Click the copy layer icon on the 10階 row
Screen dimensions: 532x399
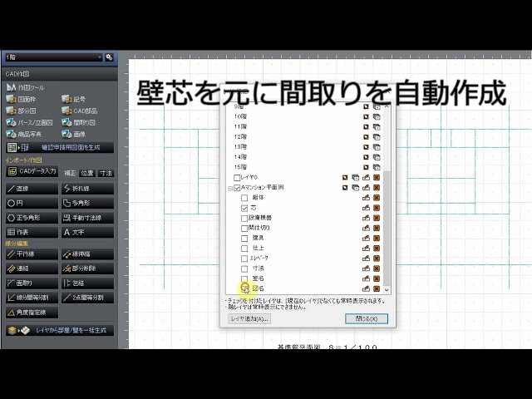pyautogui.click(x=377, y=116)
